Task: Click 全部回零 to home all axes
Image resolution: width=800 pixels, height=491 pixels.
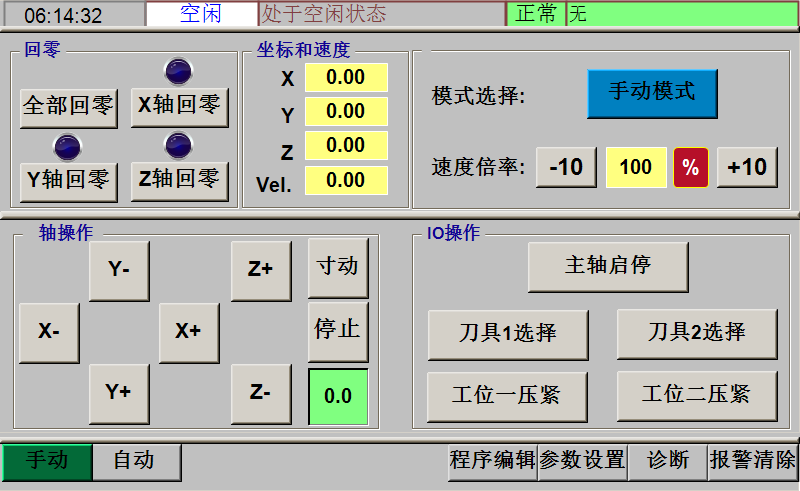Action: [x=69, y=106]
